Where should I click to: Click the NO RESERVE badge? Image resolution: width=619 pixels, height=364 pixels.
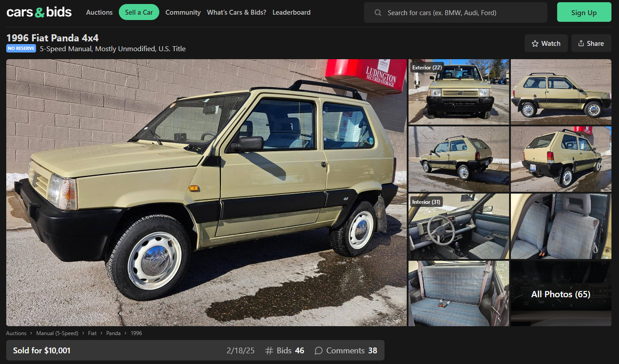pos(21,49)
